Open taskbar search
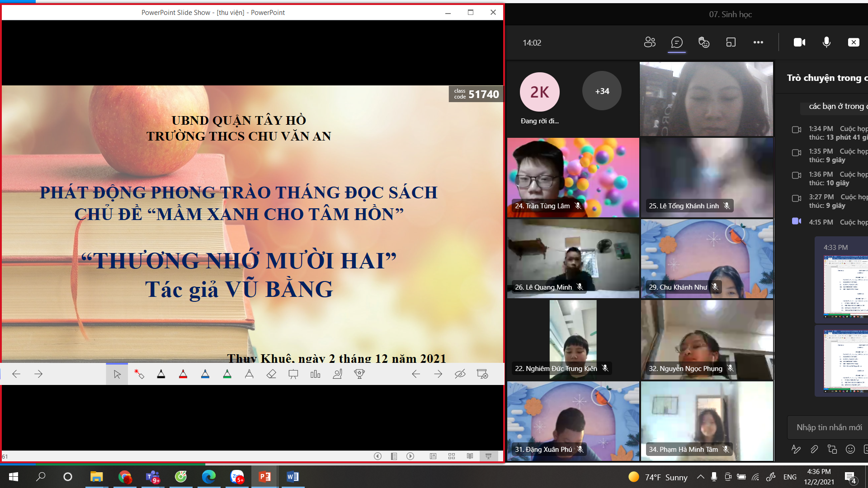This screenshot has height=488, width=868. 41,477
